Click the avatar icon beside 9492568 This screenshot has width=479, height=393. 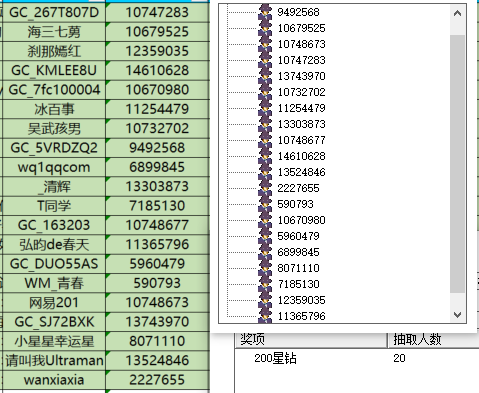click(265, 12)
